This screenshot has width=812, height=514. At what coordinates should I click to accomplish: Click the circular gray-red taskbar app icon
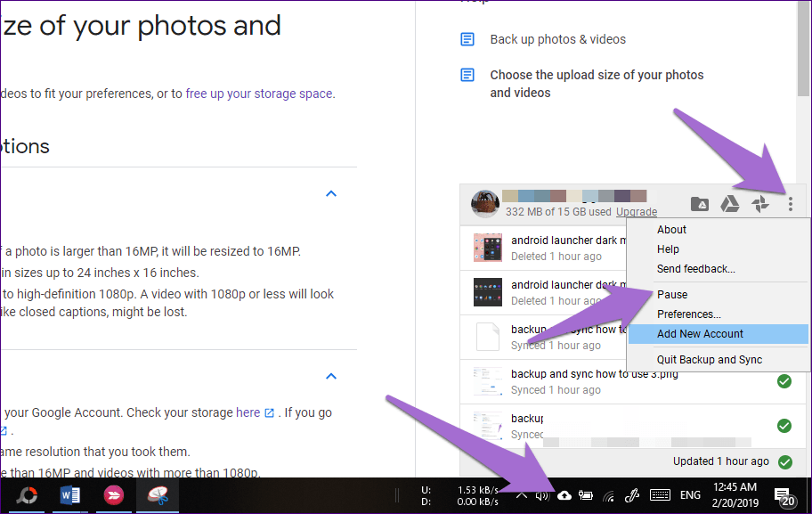pos(27,496)
